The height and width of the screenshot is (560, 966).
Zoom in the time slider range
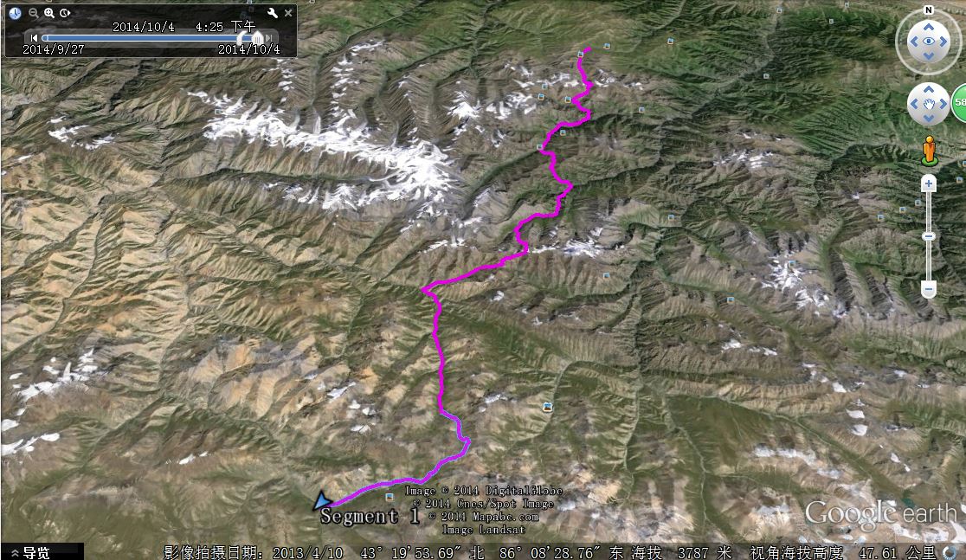tap(49, 13)
